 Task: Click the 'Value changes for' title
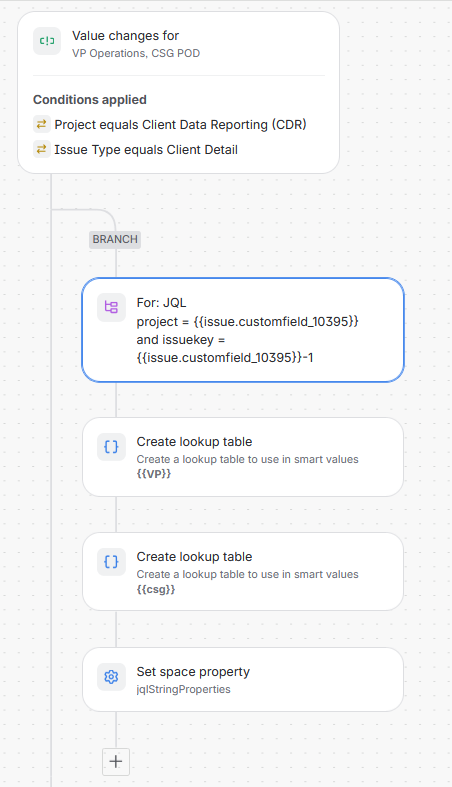click(125, 36)
